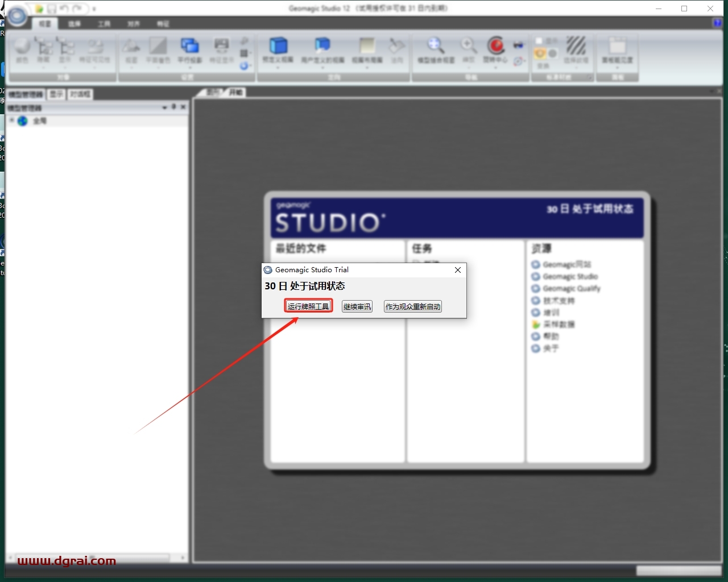The height and width of the screenshot is (582, 728).
Task: Select the 图形 graphics view tab
Action: [x=212, y=92]
